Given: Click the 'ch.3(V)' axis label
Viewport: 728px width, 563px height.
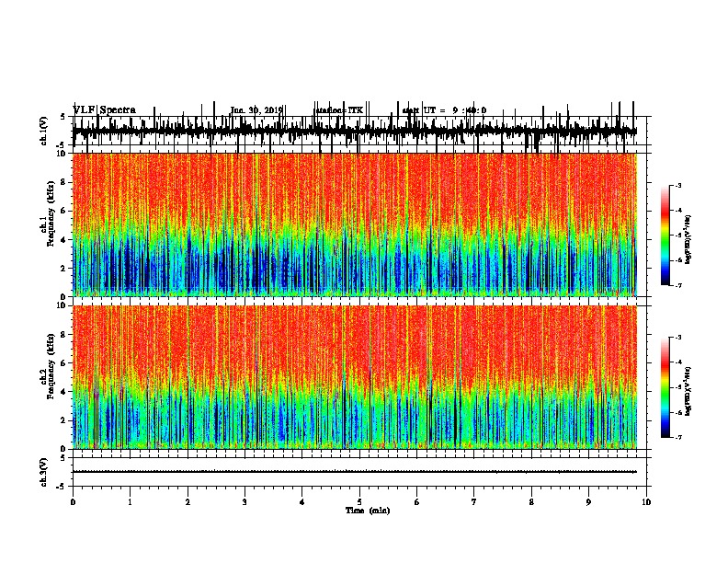Looking at the screenshot, I should [x=44, y=472].
